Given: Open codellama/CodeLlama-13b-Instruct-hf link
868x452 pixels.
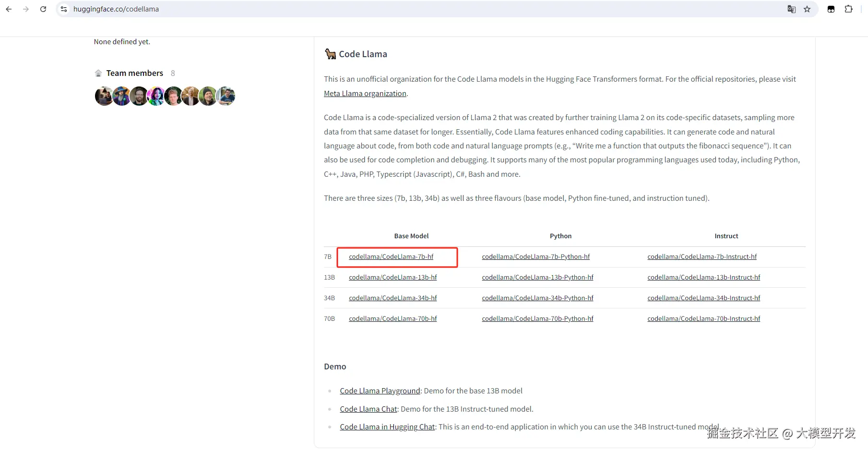Looking at the screenshot, I should (704, 278).
